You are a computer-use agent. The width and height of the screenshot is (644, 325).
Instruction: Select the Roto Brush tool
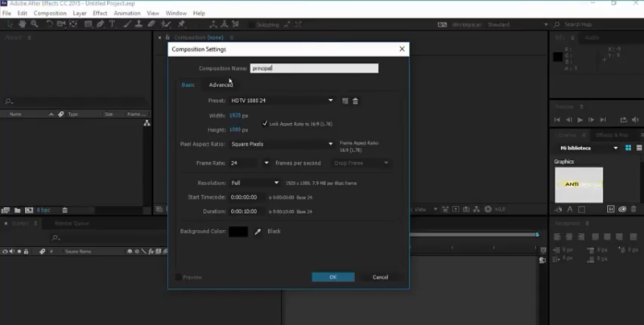pos(166,24)
